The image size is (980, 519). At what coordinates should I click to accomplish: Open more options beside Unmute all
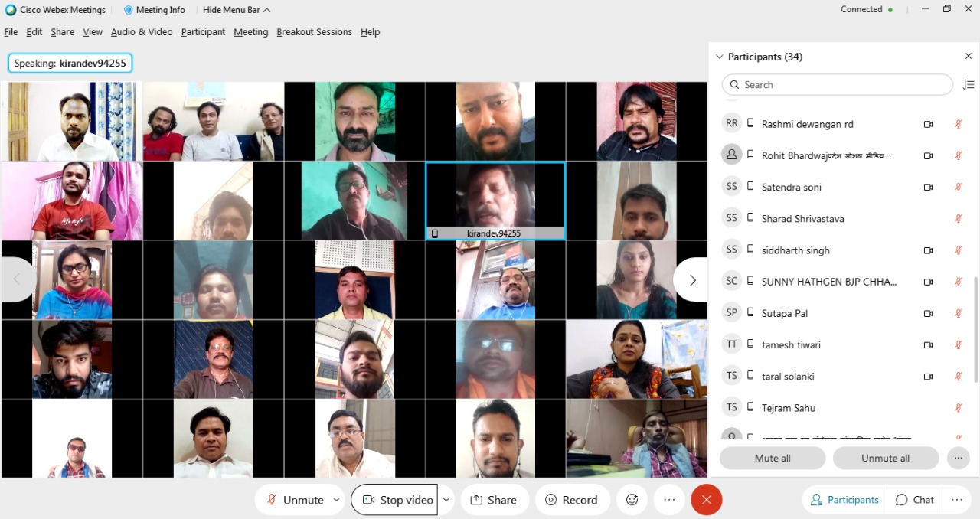pyautogui.click(x=958, y=458)
